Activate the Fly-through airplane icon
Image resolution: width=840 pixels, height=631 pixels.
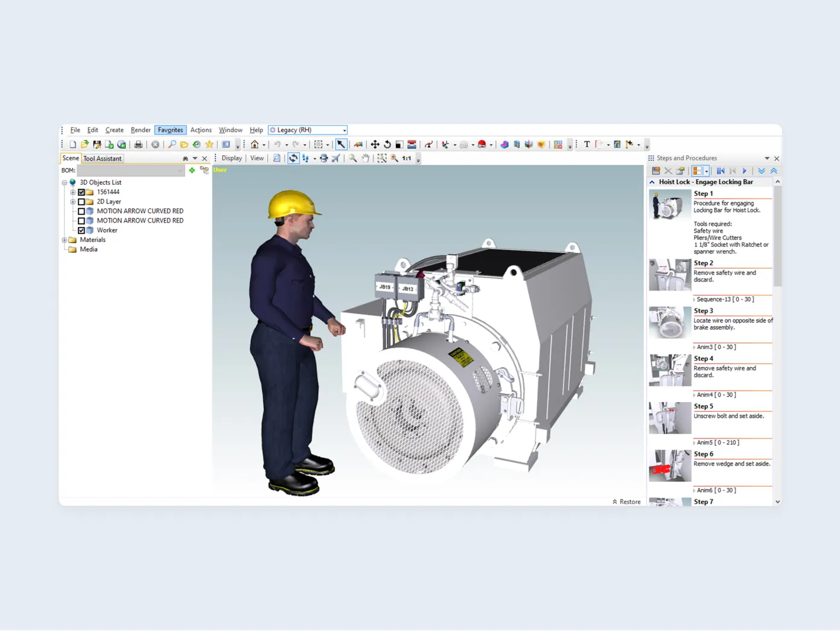tap(336, 158)
